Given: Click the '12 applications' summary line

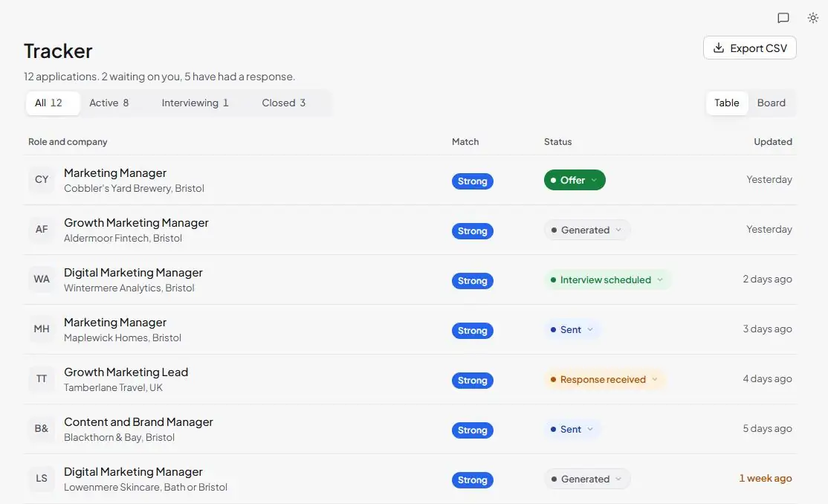Looking at the screenshot, I should [x=159, y=77].
